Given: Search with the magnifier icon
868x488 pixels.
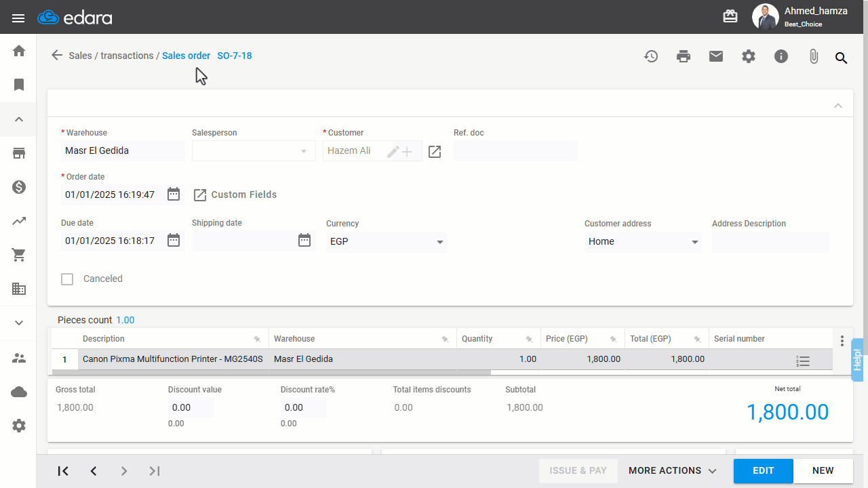Looking at the screenshot, I should click(842, 58).
